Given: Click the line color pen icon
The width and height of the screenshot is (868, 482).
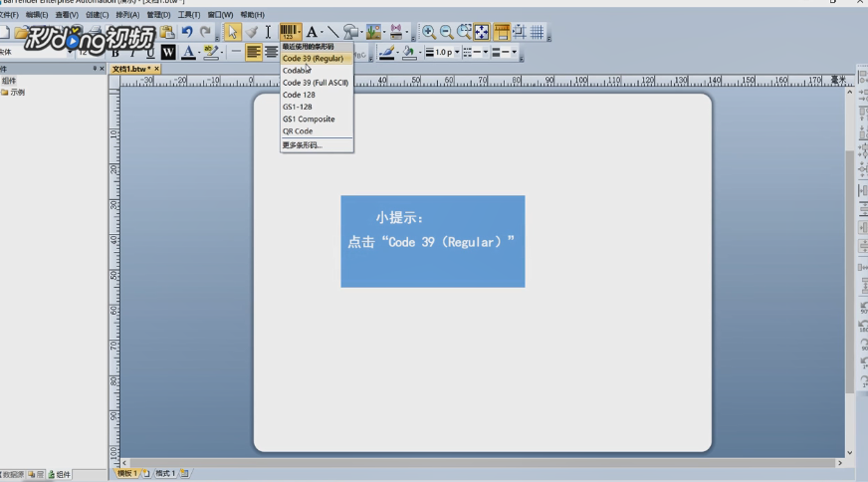Looking at the screenshot, I should pos(387,52).
